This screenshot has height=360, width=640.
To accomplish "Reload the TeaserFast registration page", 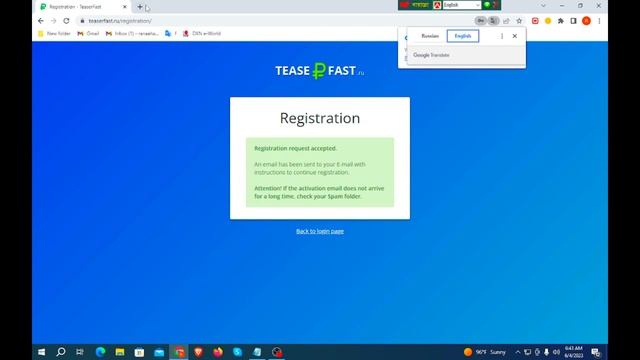I will (x=66, y=21).
